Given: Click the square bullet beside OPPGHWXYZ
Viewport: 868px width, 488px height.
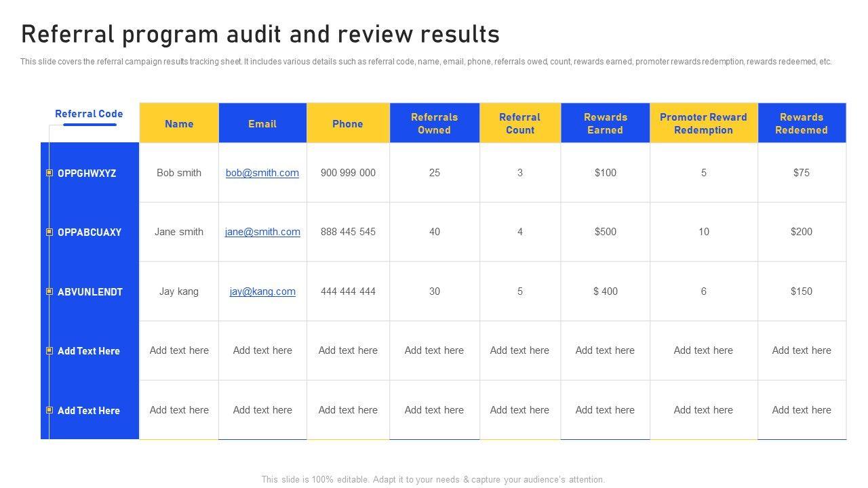Looking at the screenshot, I should [x=50, y=173].
